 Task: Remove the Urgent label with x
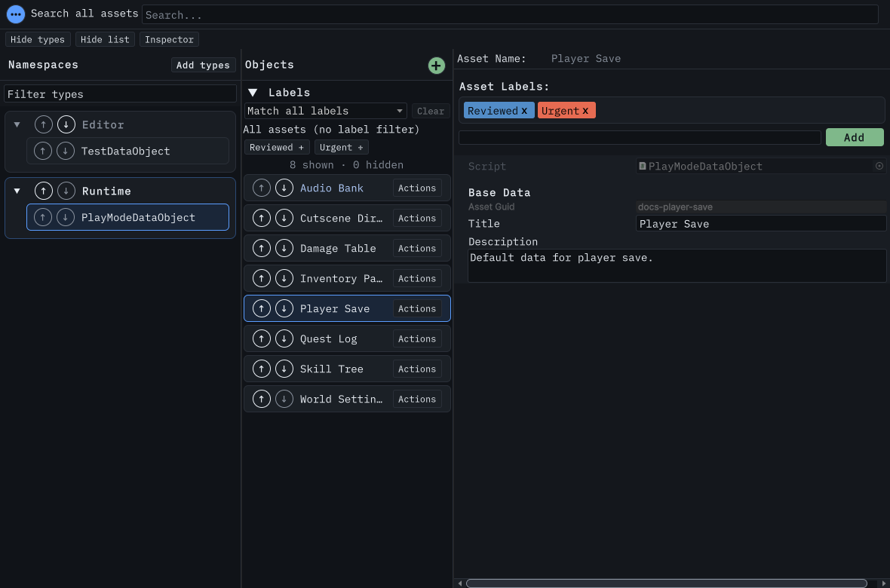(585, 111)
